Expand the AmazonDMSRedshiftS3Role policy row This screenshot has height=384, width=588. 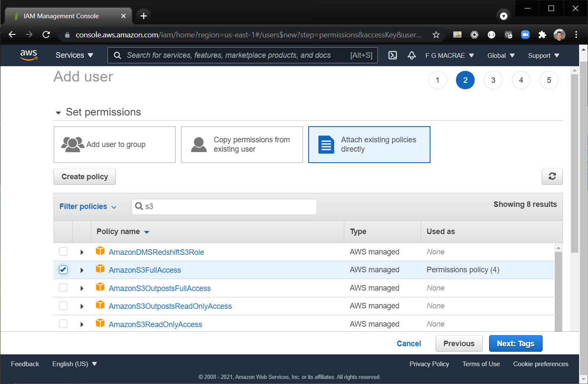tap(82, 252)
